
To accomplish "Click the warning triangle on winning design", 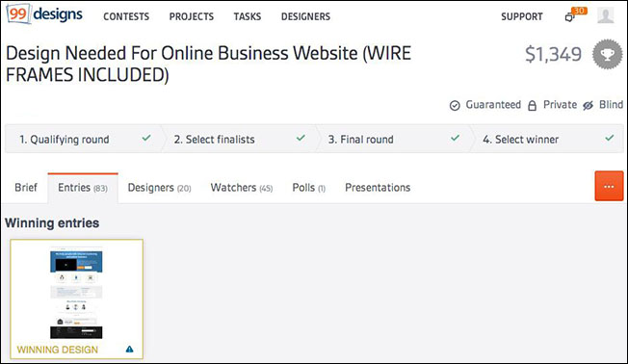I will point(129,350).
